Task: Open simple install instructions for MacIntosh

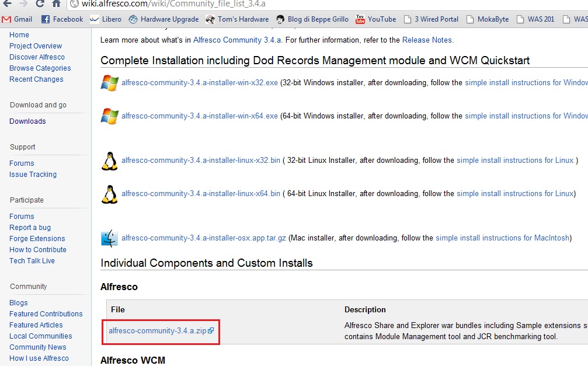Action: [x=503, y=238]
